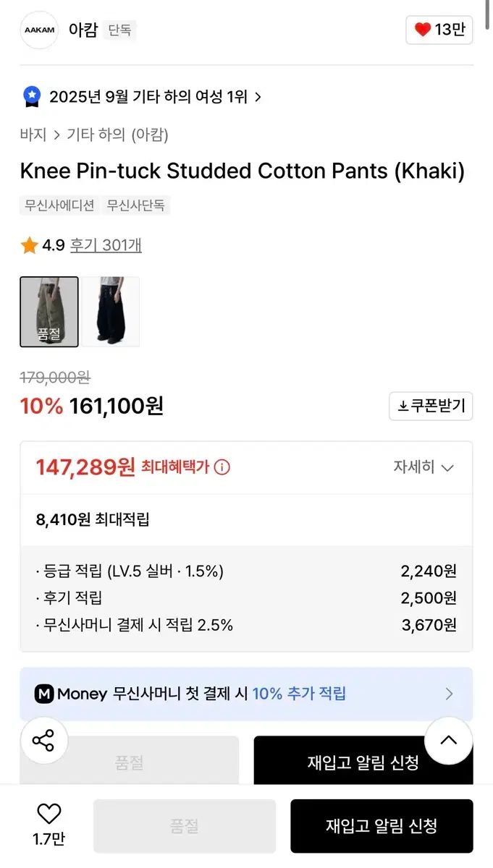This screenshot has height=868, width=493.
Task: Select the black pants color thumbnail
Action: [111, 312]
